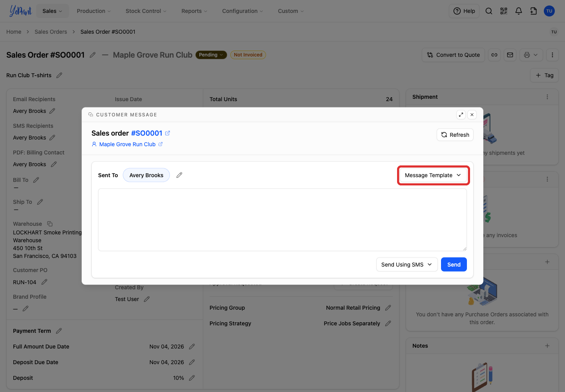Copy the Warehouse address icon
The height and width of the screenshot is (392, 565).
point(50,224)
